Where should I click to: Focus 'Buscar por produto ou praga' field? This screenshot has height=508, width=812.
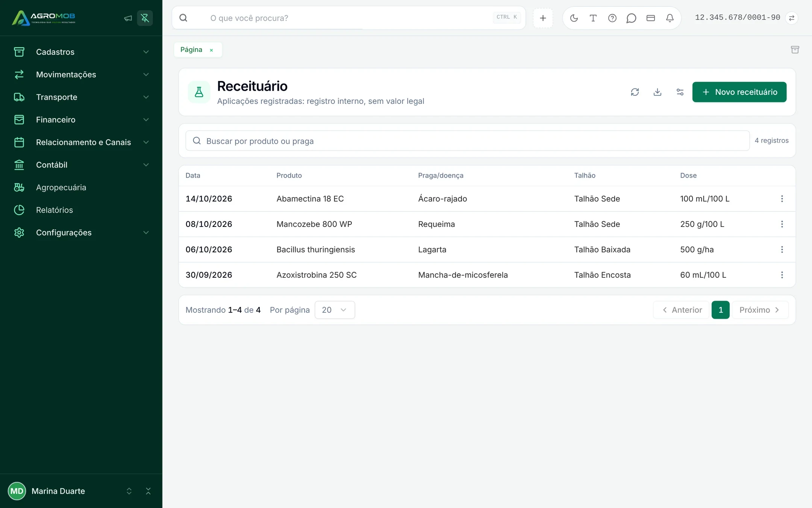coord(468,141)
